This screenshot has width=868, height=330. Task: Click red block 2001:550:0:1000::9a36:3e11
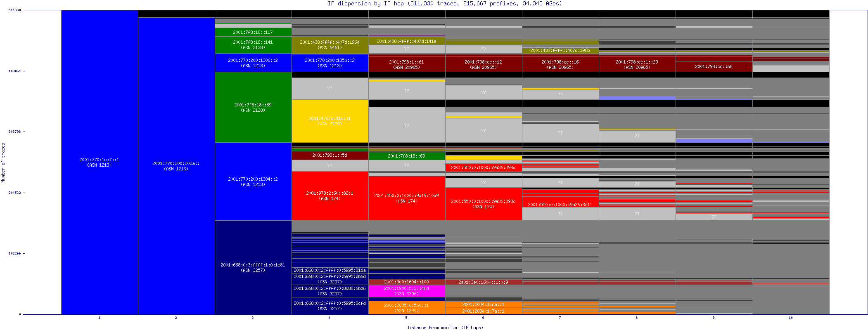pyautogui.click(x=560, y=205)
